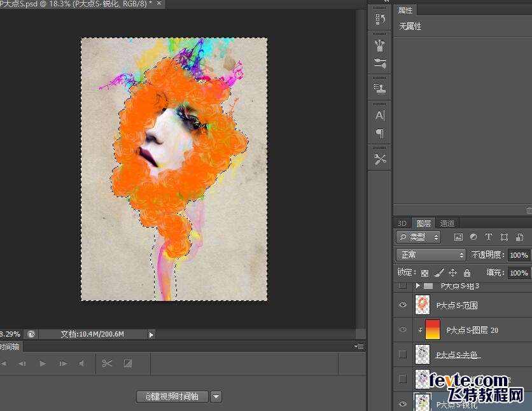Click the scissors split icon in timeline
This screenshot has width=532, height=411.
107,363
